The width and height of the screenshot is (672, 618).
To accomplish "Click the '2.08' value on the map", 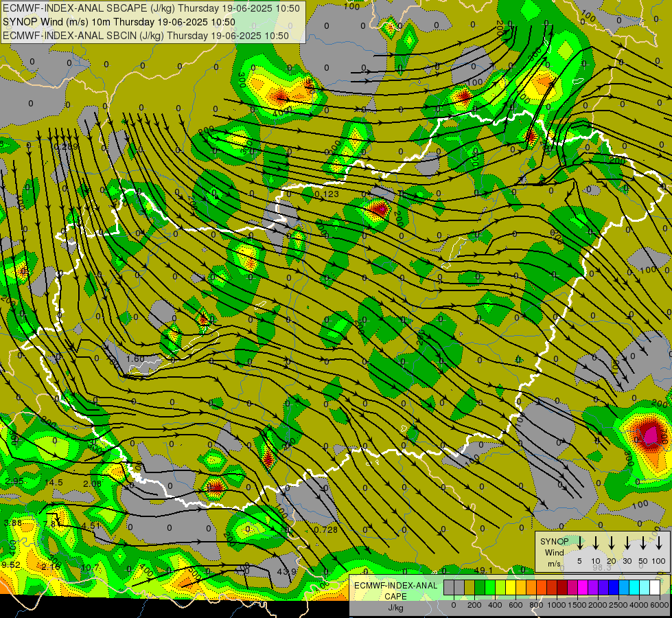I will (93, 484).
